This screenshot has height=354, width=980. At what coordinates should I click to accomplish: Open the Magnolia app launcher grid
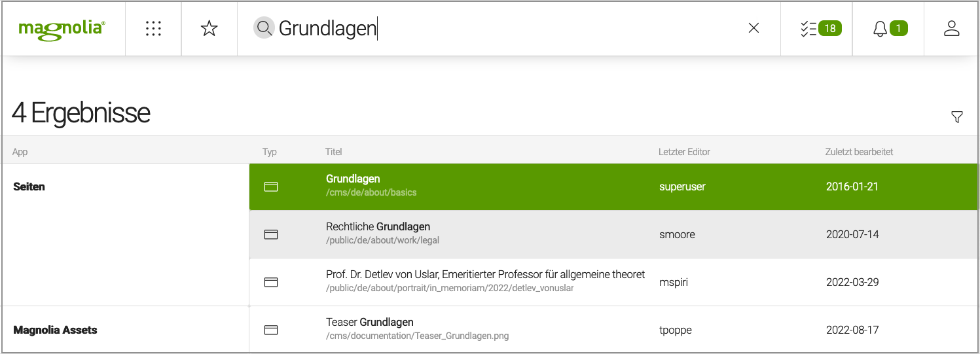coord(153,28)
